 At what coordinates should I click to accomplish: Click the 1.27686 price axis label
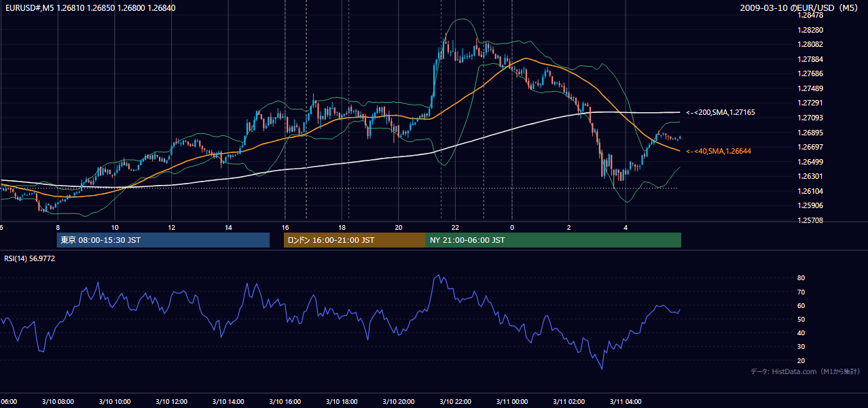coord(810,73)
